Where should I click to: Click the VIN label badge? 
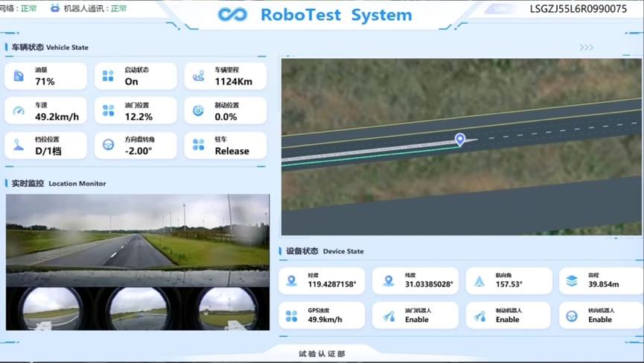(x=500, y=10)
